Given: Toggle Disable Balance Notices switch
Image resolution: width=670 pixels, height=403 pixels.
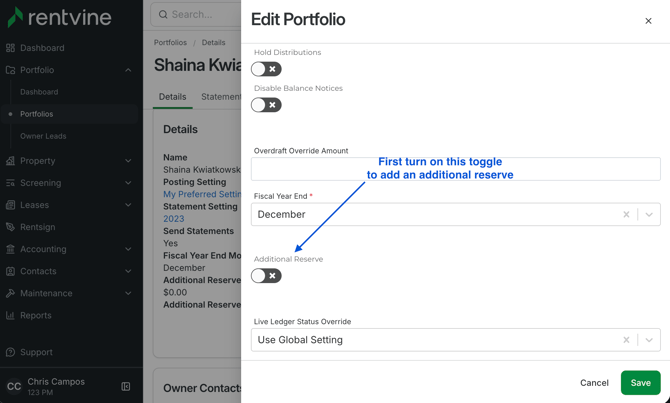Looking at the screenshot, I should 266,105.
